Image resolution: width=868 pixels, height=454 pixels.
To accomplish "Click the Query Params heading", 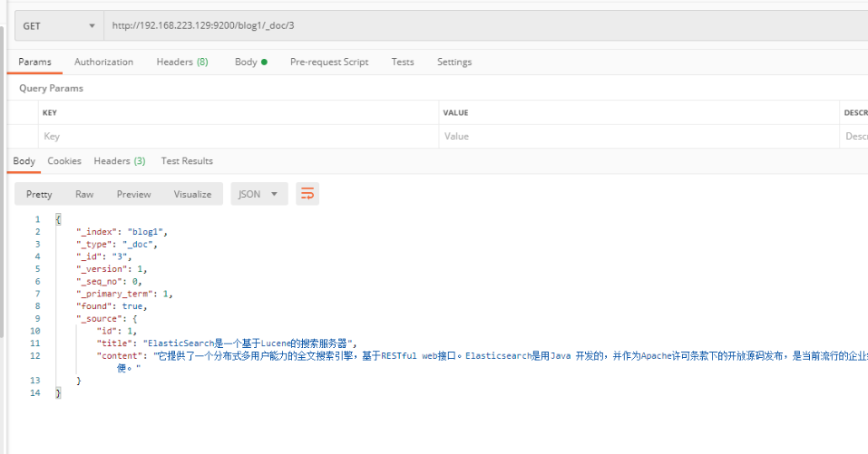I will [51, 88].
